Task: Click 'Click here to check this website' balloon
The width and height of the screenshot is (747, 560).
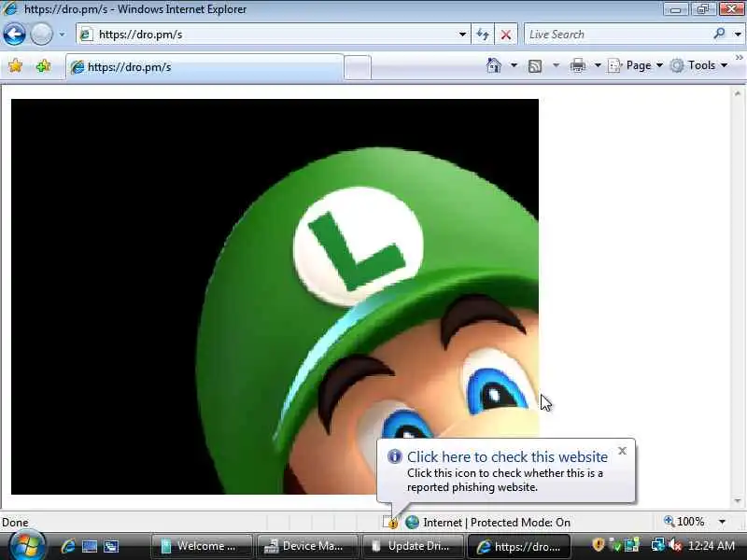Action: [x=507, y=456]
